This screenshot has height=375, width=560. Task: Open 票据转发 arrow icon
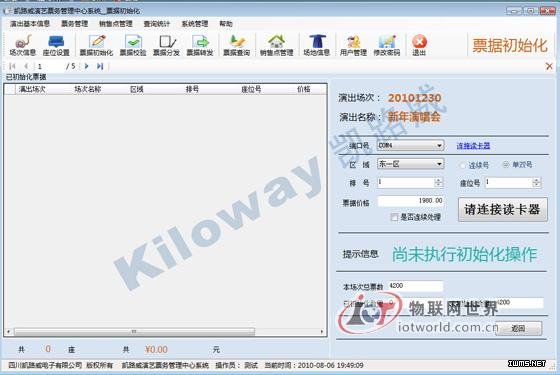200,45
